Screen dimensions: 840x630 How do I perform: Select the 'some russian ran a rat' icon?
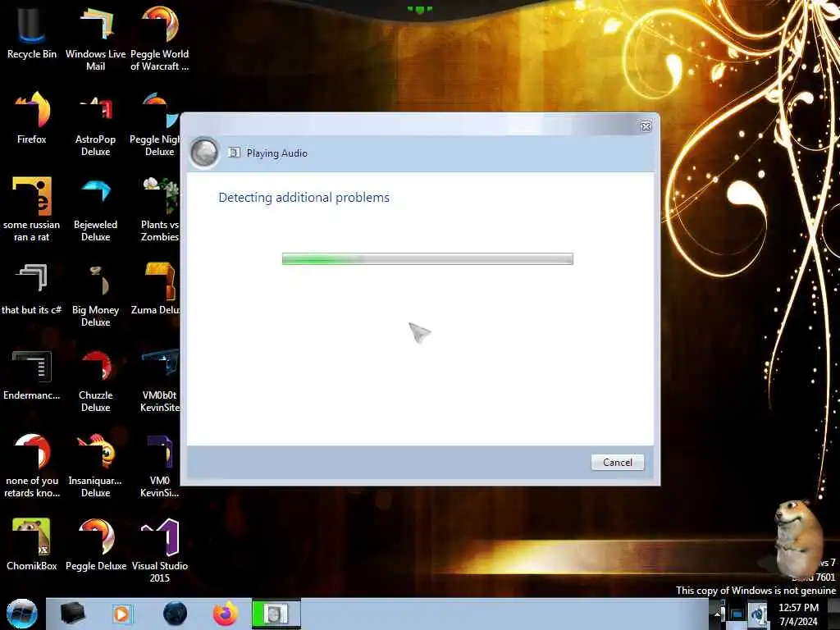click(x=32, y=209)
